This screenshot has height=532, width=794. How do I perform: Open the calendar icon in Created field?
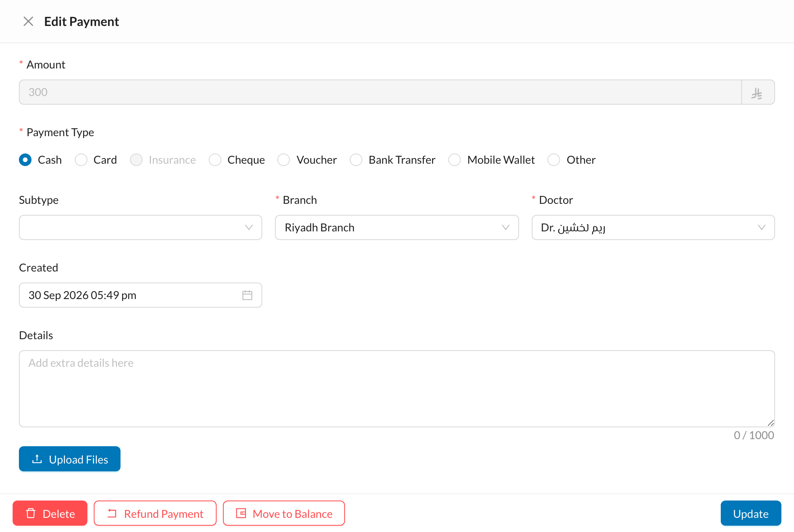[247, 295]
